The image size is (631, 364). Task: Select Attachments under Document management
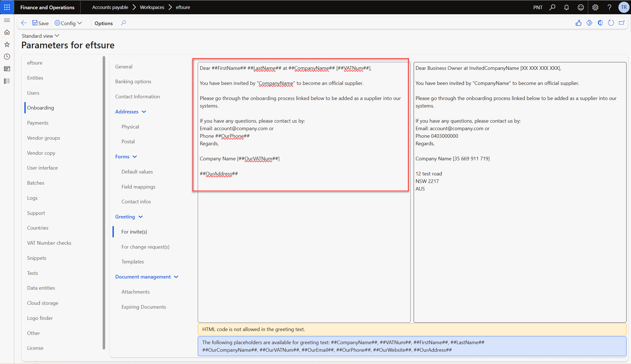click(136, 292)
